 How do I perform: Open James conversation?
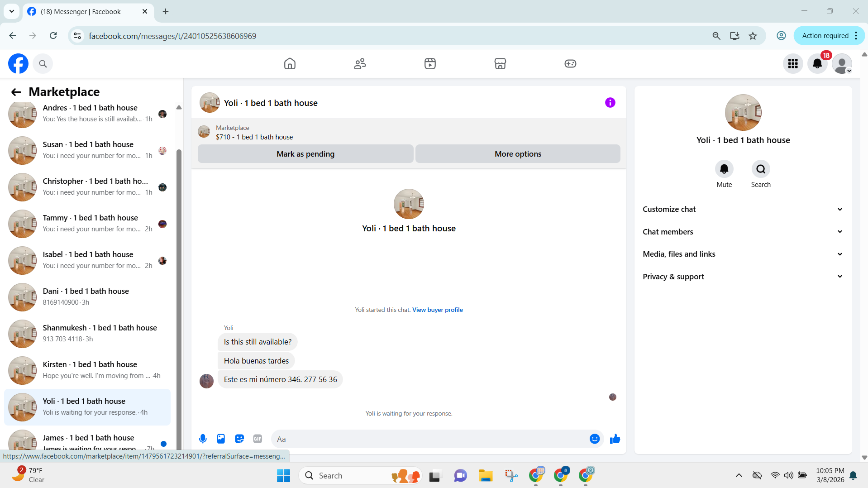pos(87,439)
